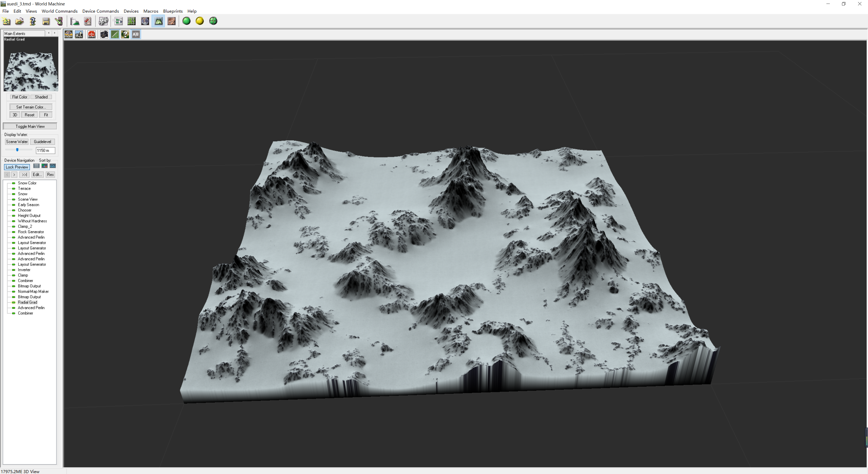Save the world file via the floppy icon
This screenshot has width=868, height=474.
pos(46,21)
